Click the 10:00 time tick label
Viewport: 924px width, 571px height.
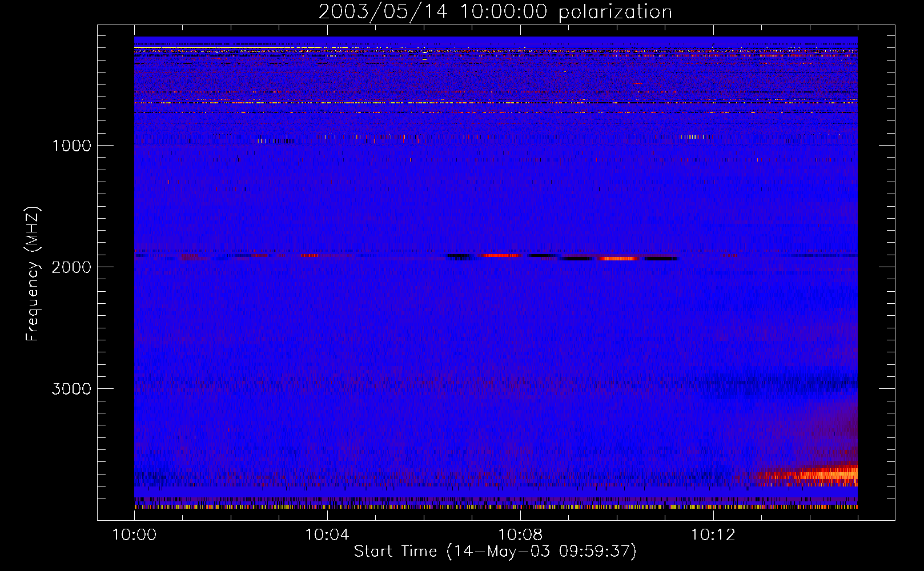tap(134, 535)
